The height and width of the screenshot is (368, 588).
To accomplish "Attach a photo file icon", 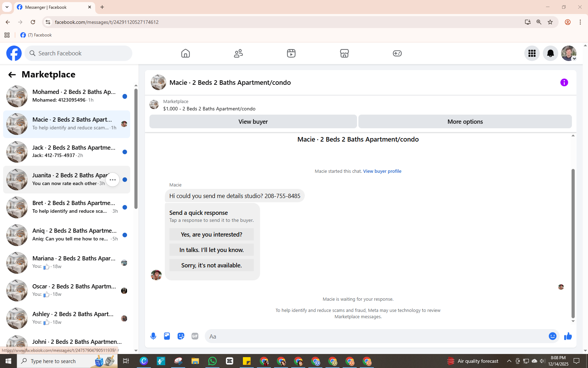I will 167,336.
